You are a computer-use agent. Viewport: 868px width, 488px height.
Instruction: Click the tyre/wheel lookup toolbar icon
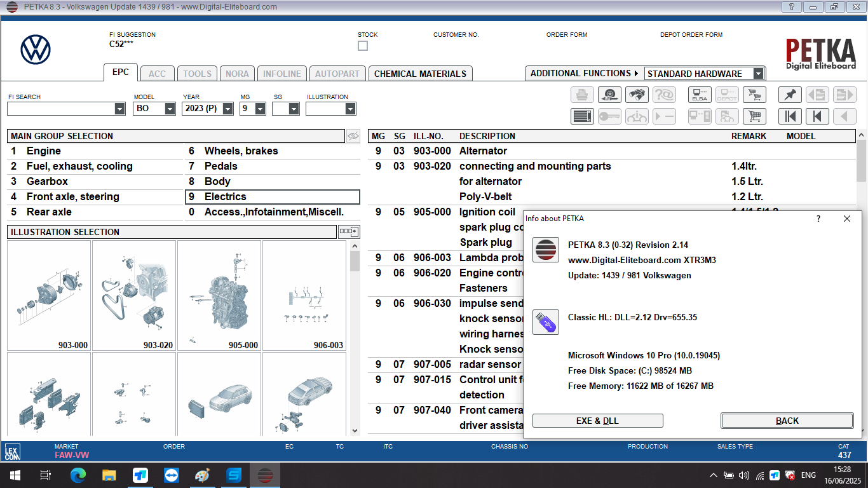point(609,94)
